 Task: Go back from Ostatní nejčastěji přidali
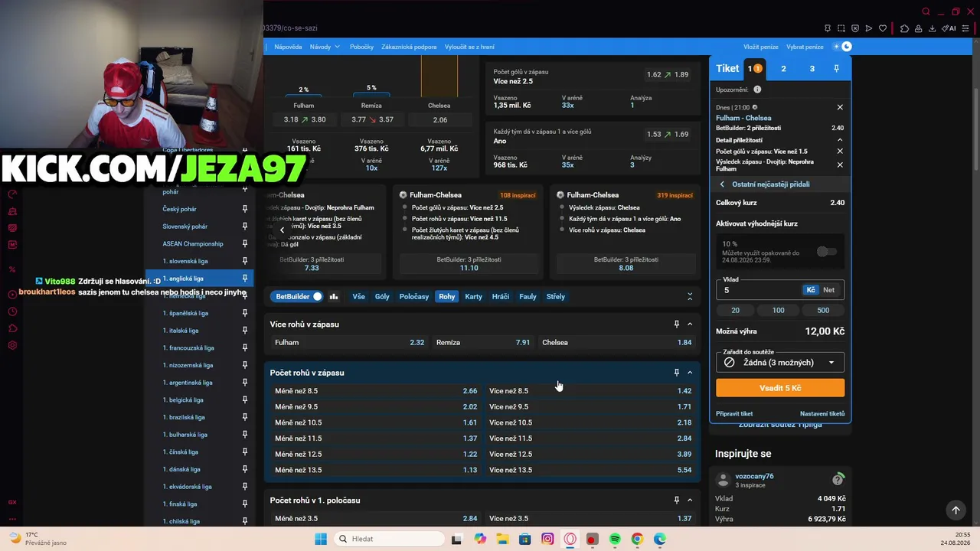(722, 184)
